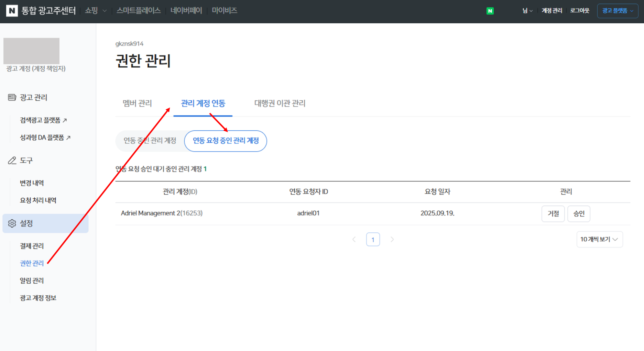Select 연동 중인 관리 계정 toggle
644x351 pixels.
[150, 141]
